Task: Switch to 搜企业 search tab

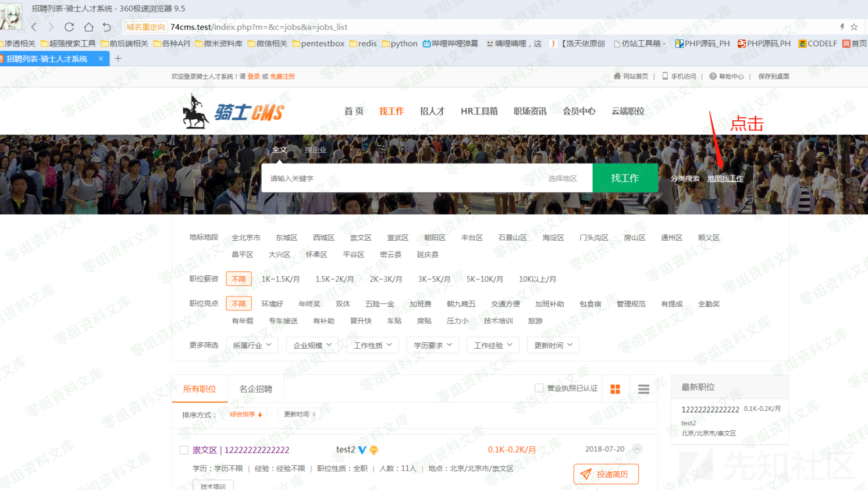Action: click(x=315, y=149)
